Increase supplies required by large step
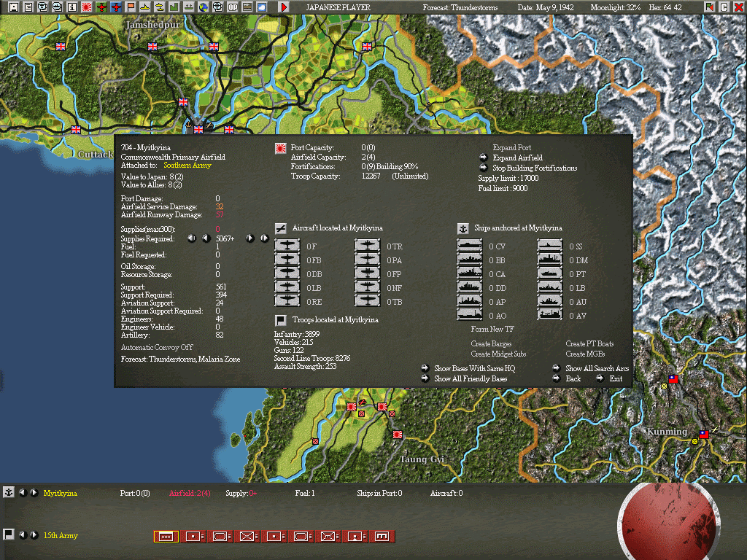747x560 pixels. (264, 238)
